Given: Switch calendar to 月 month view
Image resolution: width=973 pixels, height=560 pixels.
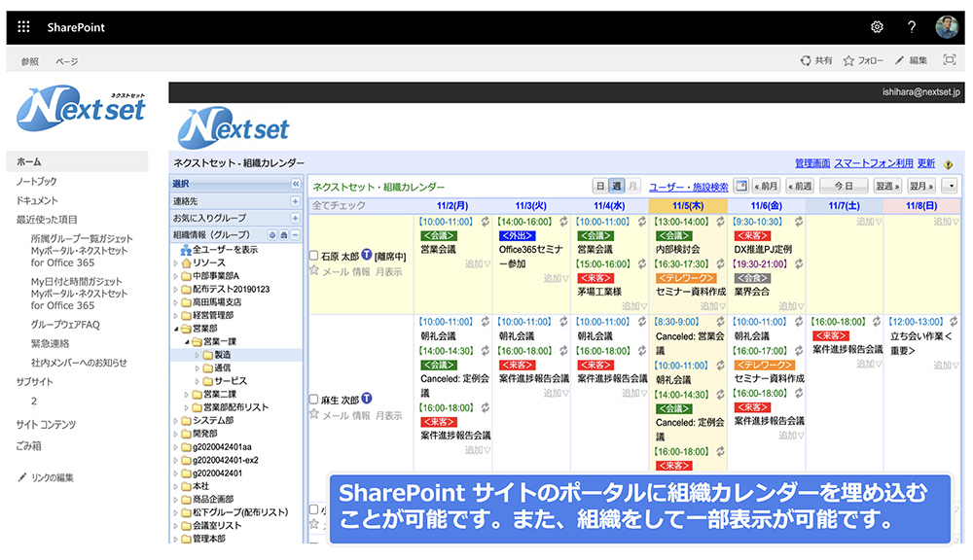Looking at the screenshot, I should 632,186.
